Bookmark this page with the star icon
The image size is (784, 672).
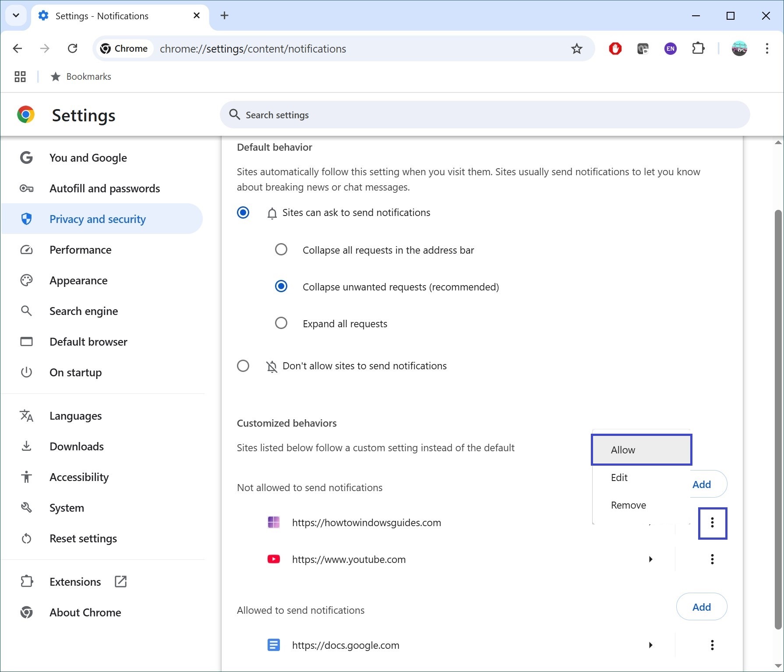pos(577,49)
